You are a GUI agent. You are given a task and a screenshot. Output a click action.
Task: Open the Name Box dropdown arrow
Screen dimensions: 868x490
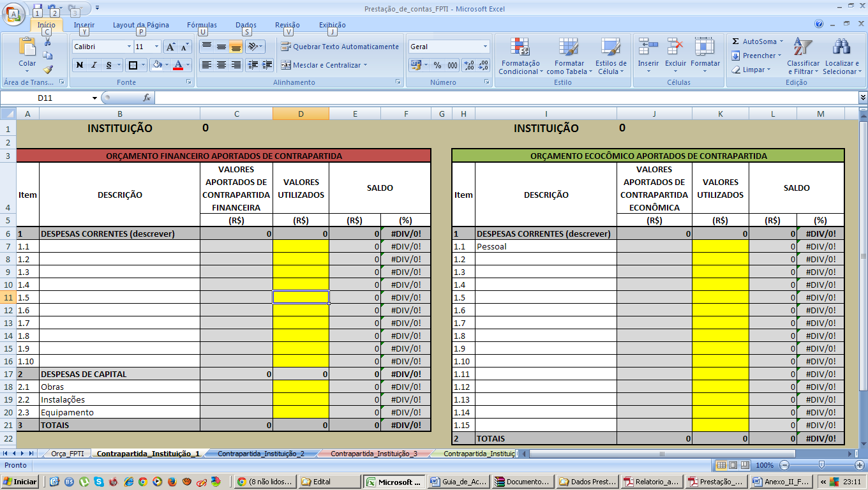(94, 98)
